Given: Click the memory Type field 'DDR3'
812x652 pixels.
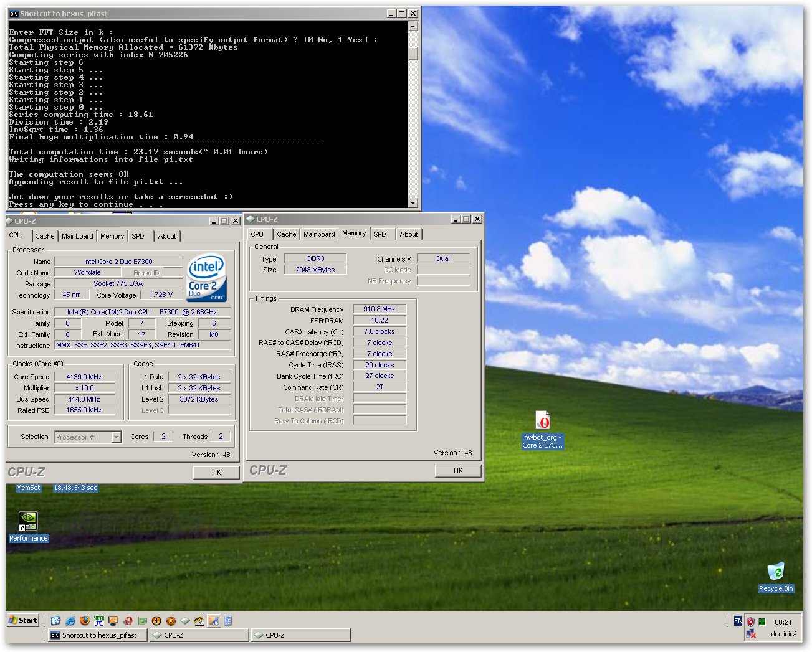Looking at the screenshot, I should point(315,258).
